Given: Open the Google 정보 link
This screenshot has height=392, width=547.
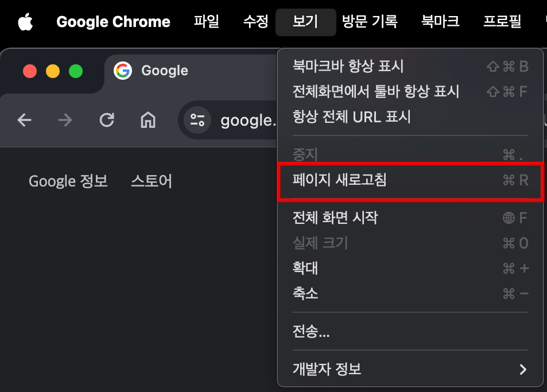Looking at the screenshot, I should click(x=68, y=181).
